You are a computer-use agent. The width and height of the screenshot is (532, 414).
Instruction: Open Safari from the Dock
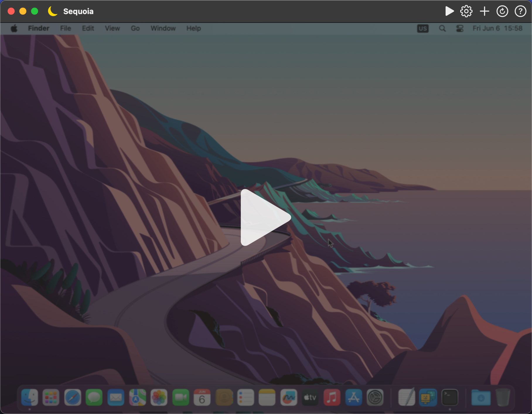tap(73, 398)
